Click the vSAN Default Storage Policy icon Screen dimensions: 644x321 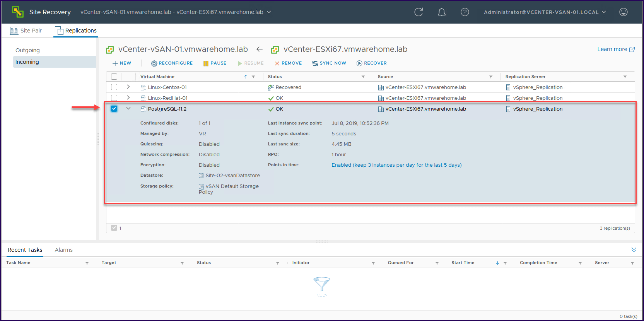point(201,186)
